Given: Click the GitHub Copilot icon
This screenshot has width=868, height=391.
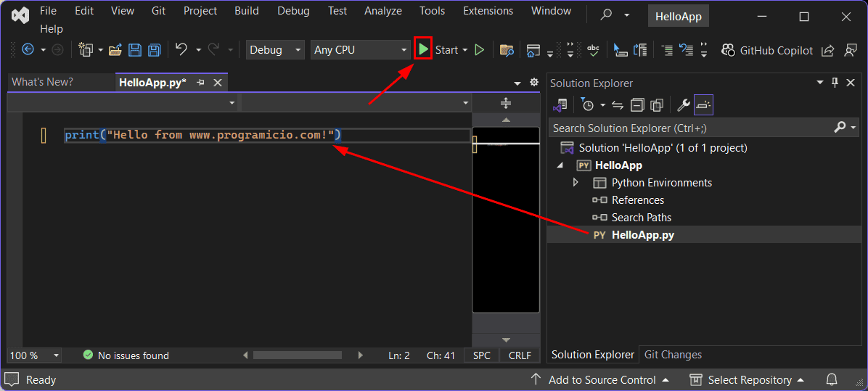Looking at the screenshot, I should pyautogui.click(x=728, y=50).
